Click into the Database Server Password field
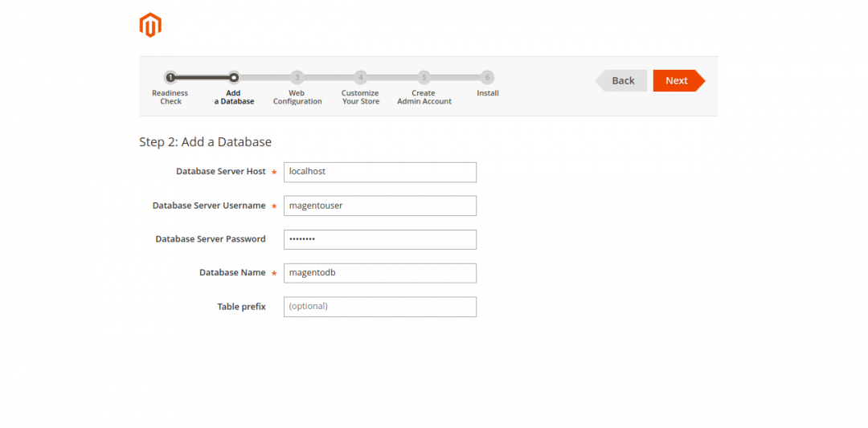 [x=379, y=239]
